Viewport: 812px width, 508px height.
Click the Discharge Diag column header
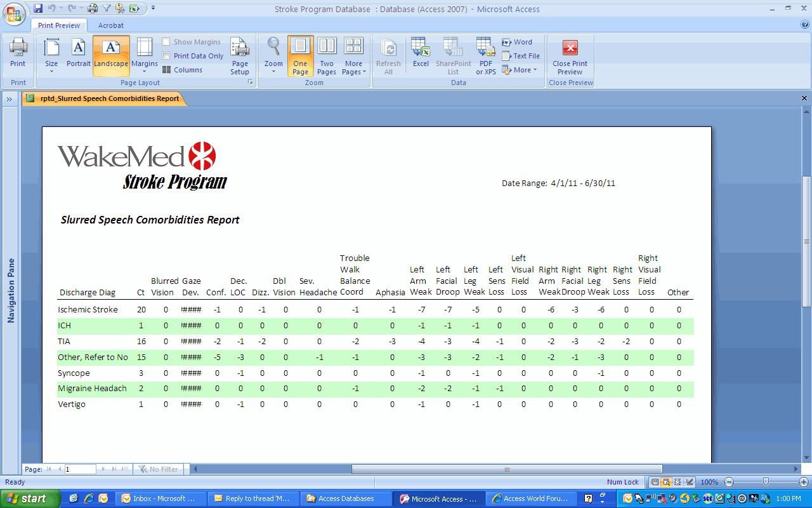[x=88, y=293]
